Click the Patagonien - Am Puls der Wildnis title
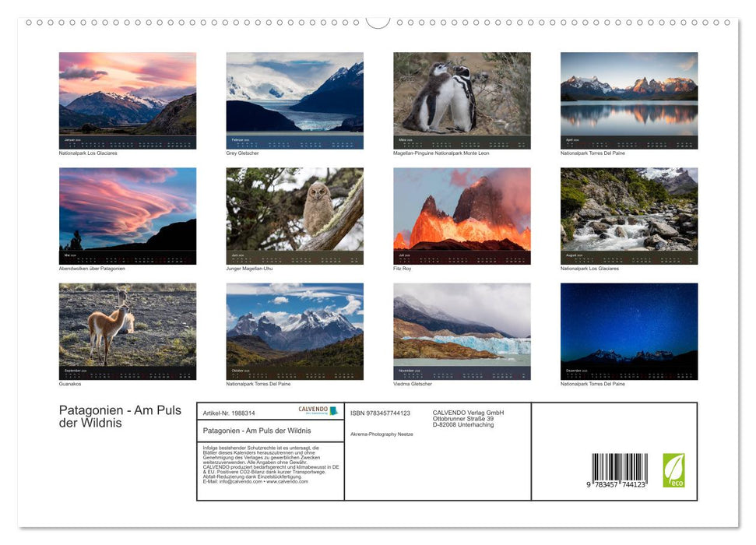Screen dimensions: 756x545 pos(119,417)
